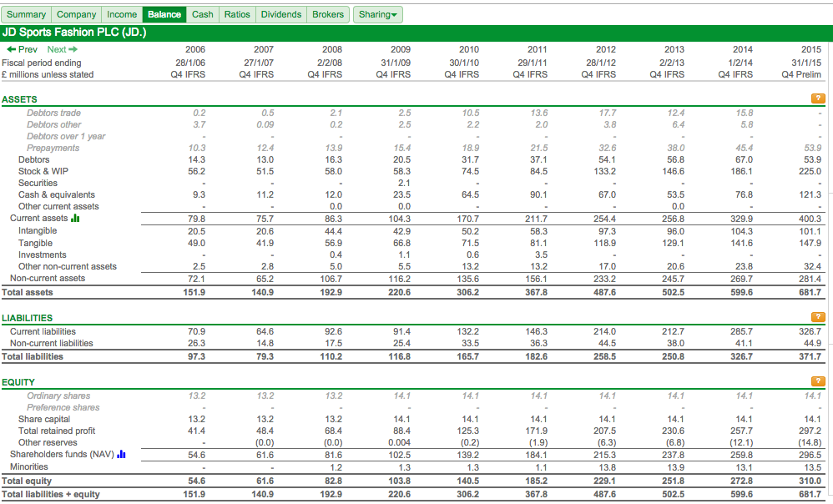Click the 2015 Total liabilities value 371.7
The height and width of the screenshot is (504, 833).
coord(810,357)
